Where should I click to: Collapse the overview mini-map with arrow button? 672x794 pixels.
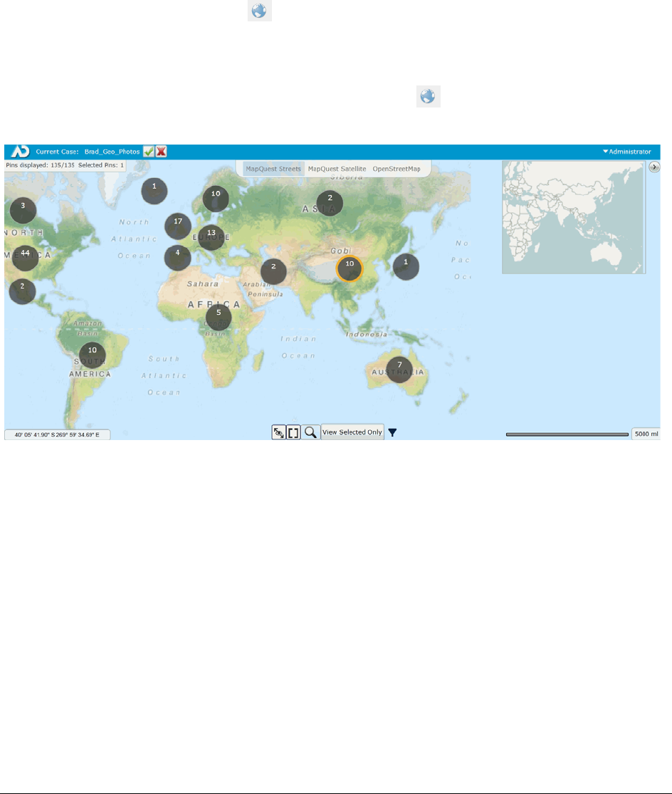pos(654,167)
